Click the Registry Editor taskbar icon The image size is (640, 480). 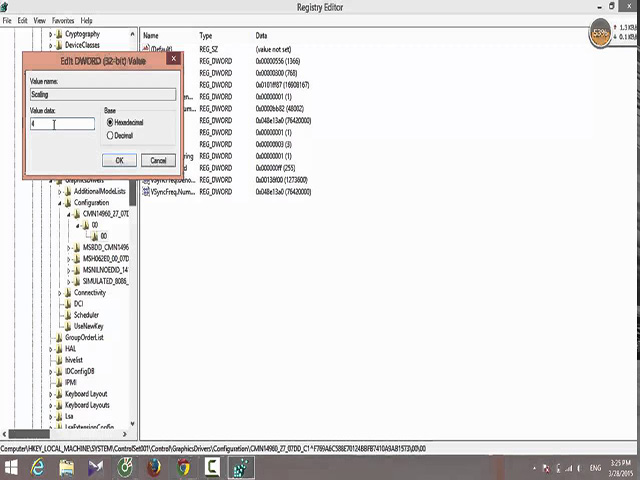241,467
